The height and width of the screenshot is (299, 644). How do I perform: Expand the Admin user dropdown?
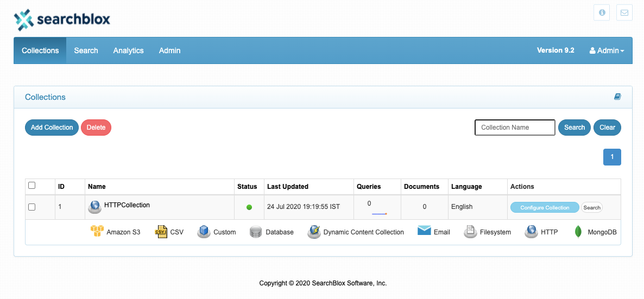pyautogui.click(x=607, y=50)
